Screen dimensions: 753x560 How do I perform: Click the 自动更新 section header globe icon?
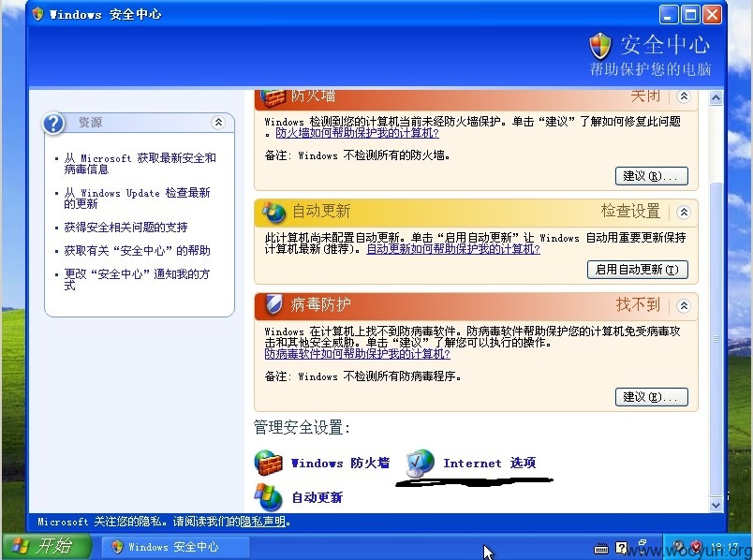tap(273, 212)
